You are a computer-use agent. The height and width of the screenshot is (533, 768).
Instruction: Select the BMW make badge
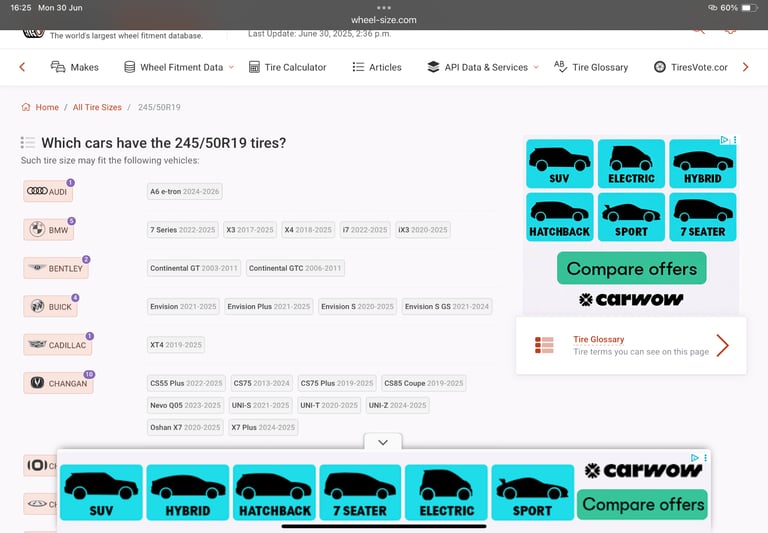[x=48, y=229]
